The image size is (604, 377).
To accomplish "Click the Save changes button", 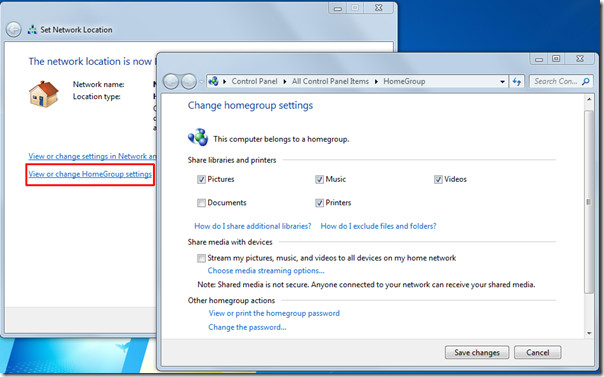I will pyautogui.click(x=477, y=352).
